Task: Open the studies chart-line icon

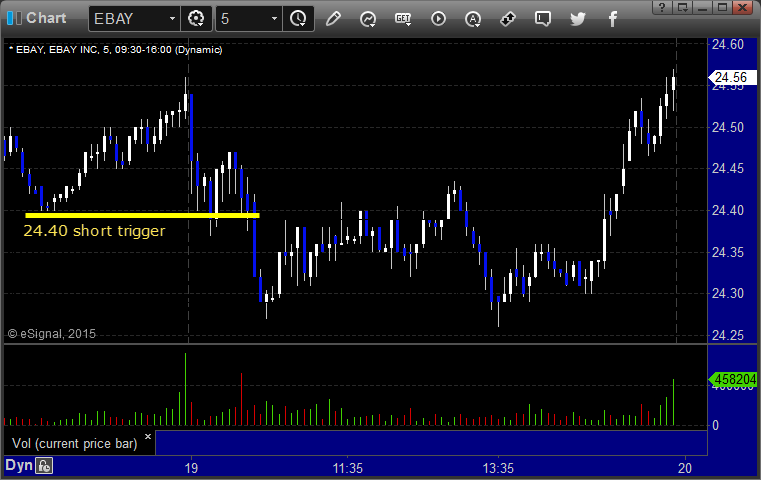Action: click(368, 19)
